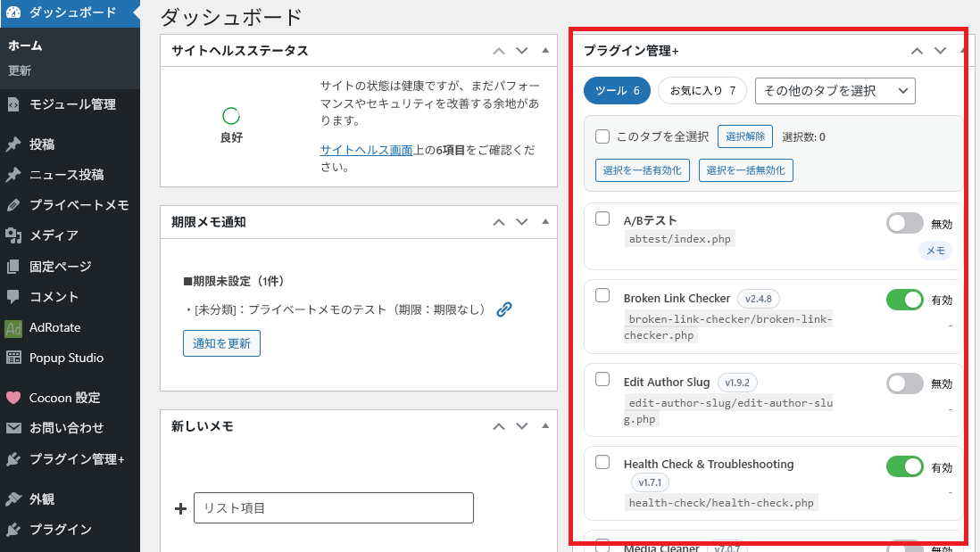980x552 pixels.
Task: Collapse the サイトヘルスステータス panel with triangle toggle
Action: 545,51
